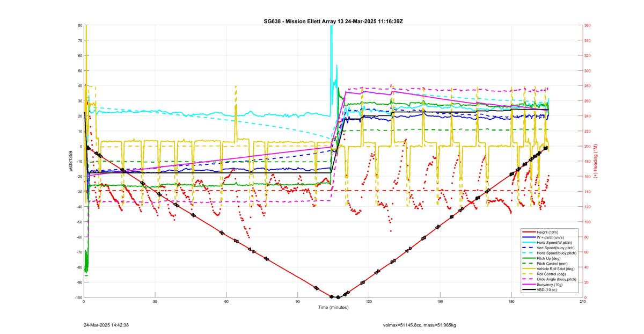Image resolution: width=644 pixels, height=334 pixels.
Task: Click the left axis tick label '70'
Action: 80,40
